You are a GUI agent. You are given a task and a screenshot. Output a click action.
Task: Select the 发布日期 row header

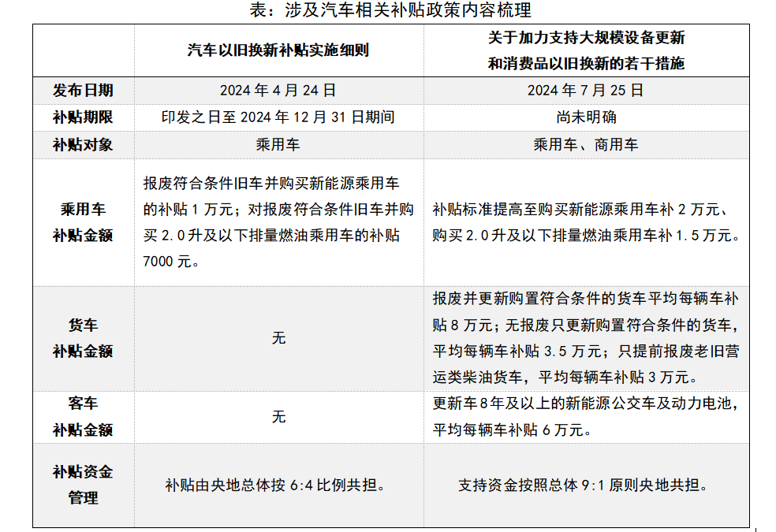[x=83, y=91]
